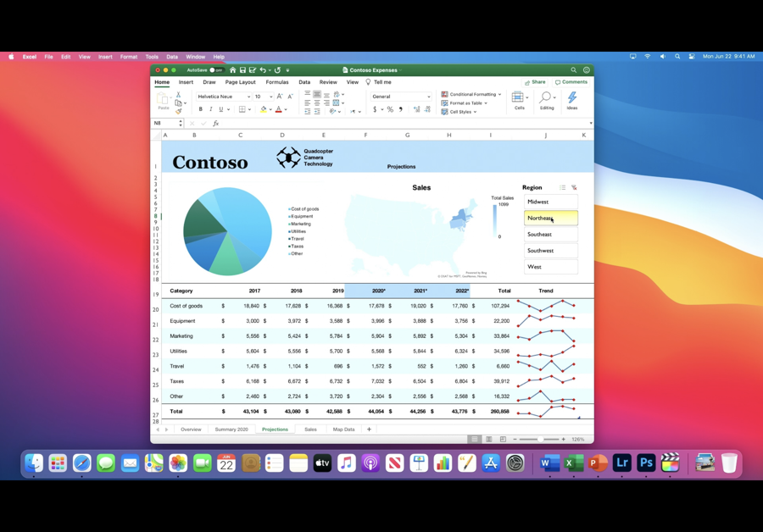Select the Southeast region slicer button
Screen dimensions: 763x532
click(x=551, y=235)
